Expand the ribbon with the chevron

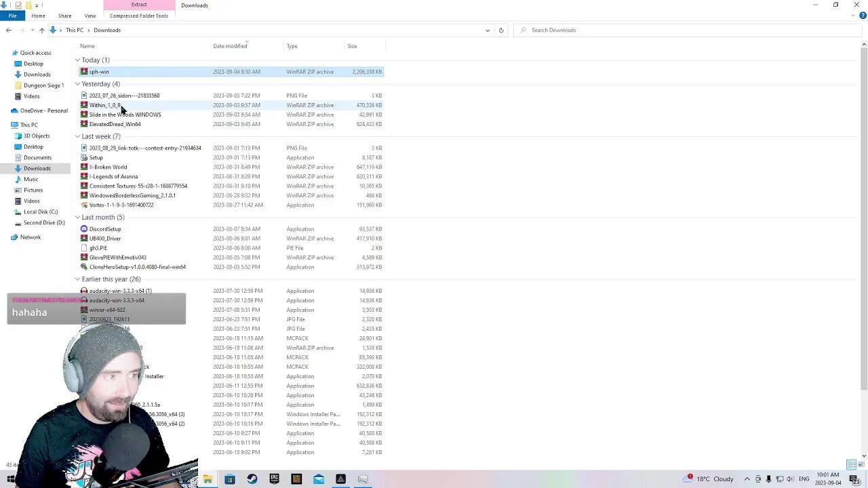pyautogui.click(x=854, y=16)
